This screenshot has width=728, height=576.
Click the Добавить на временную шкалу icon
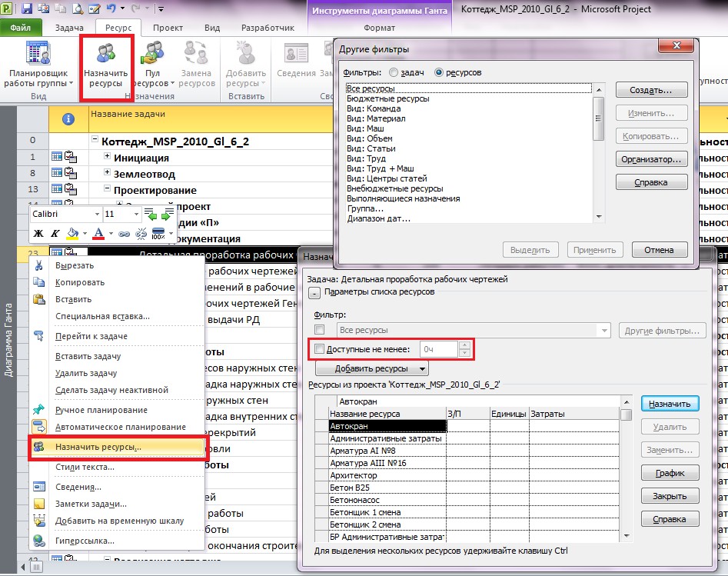click(x=39, y=521)
